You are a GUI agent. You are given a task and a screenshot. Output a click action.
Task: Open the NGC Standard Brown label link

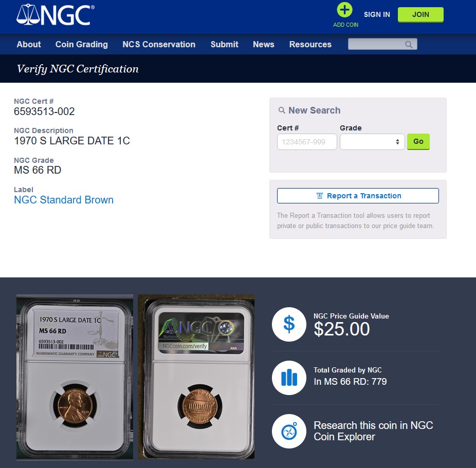pos(64,199)
